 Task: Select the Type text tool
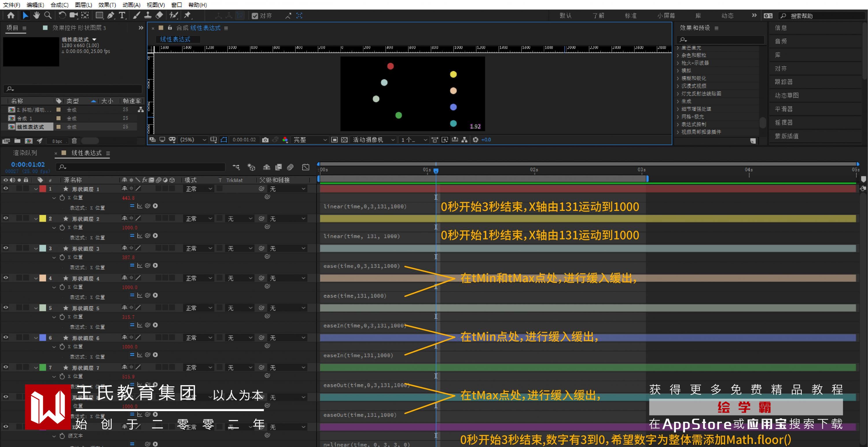tap(122, 15)
